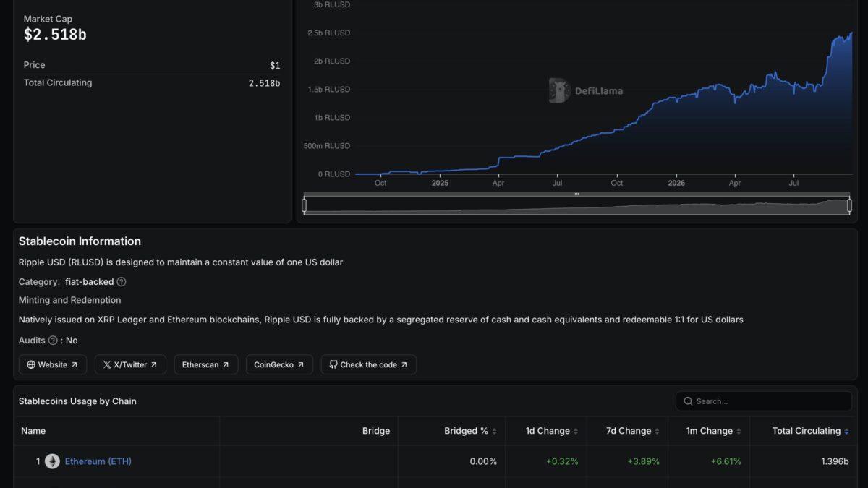Click the external arrow icon on Etherscan
Screen dimensions: 868x488
pos(226,365)
